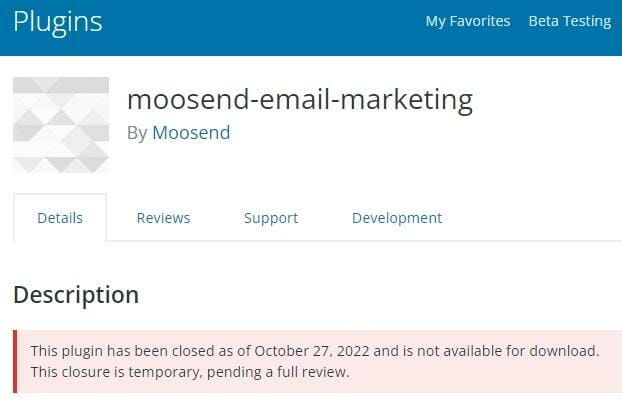
Task: Open My Favorites in the header
Action: [467, 21]
